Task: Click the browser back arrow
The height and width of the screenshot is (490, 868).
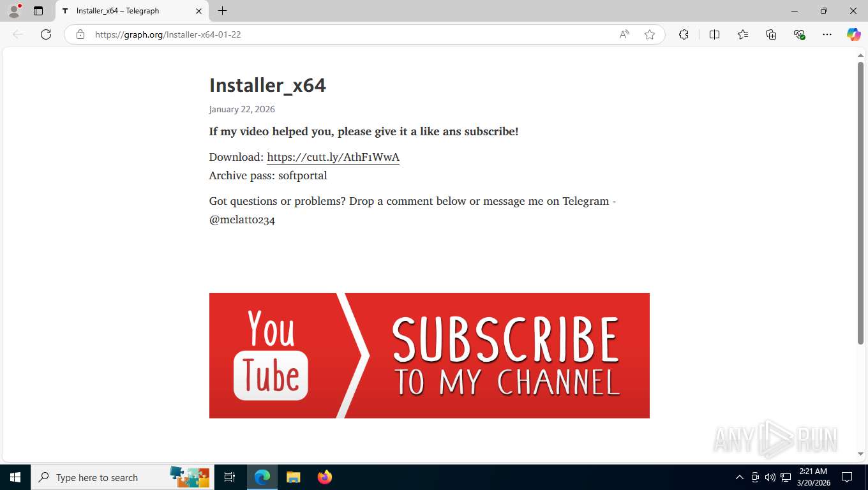Action: point(18,34)
